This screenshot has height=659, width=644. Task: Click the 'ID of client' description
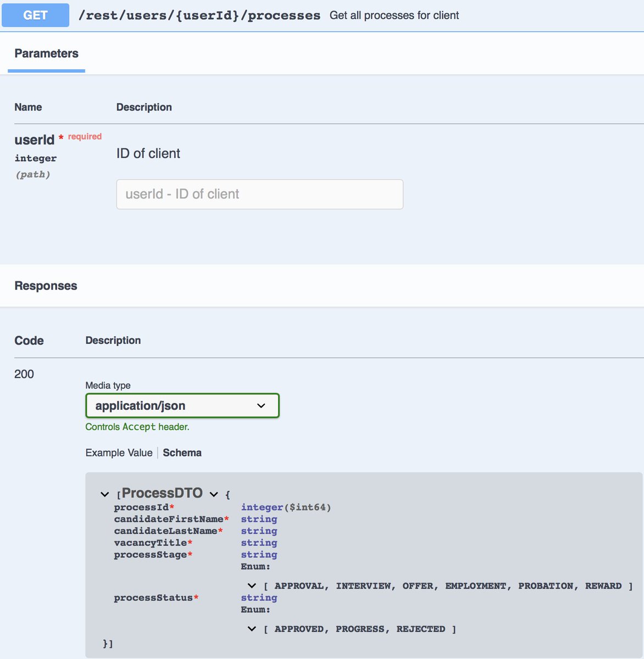pos(148,153)
